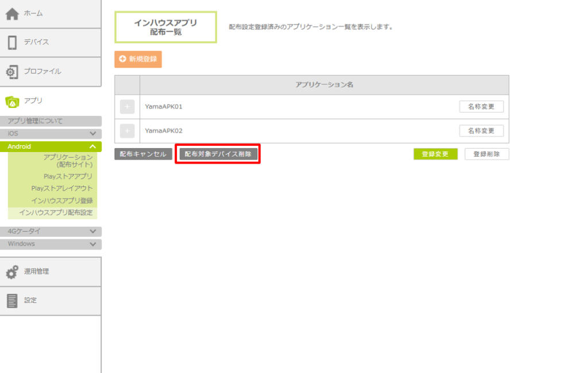Expand the iOS section chevron
This screenshot has width=588, height=373.
click(x=93, y=134)
